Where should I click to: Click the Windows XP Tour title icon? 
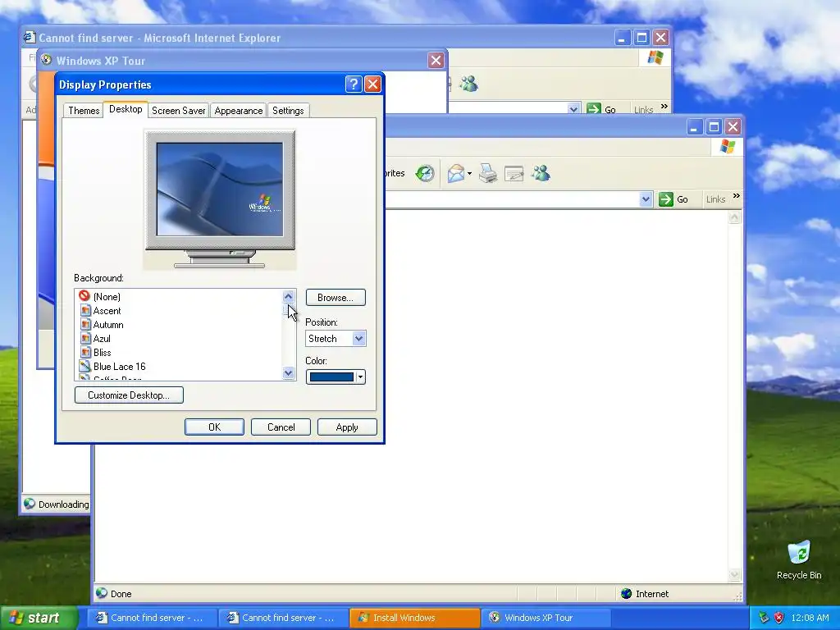[47, 60]
